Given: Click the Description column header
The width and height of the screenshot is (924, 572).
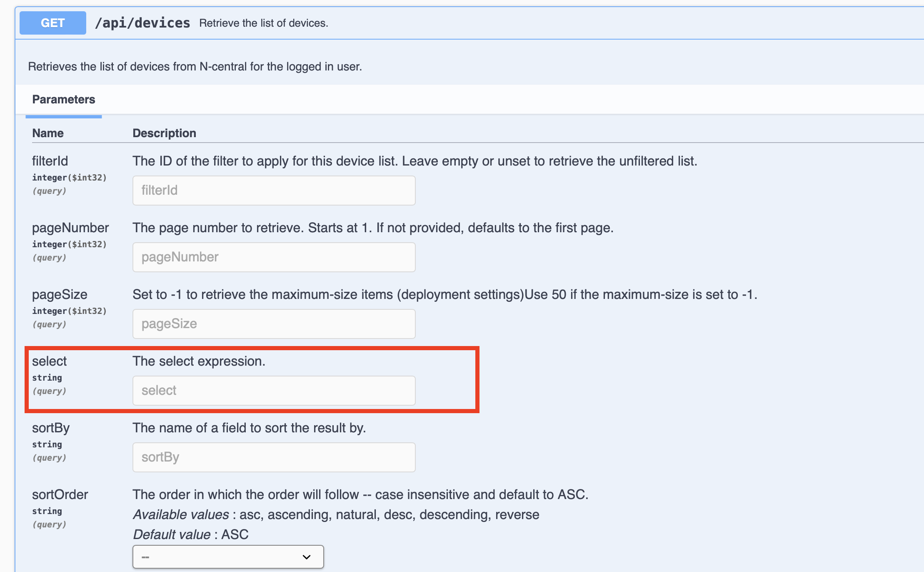Looking at the screenshot, I should (x=164, y=133).
